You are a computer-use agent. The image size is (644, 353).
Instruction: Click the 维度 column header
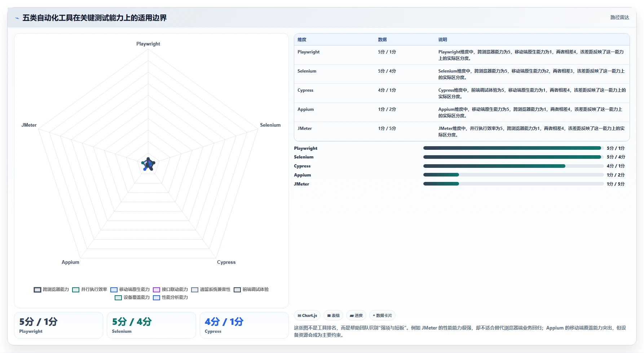302,40
